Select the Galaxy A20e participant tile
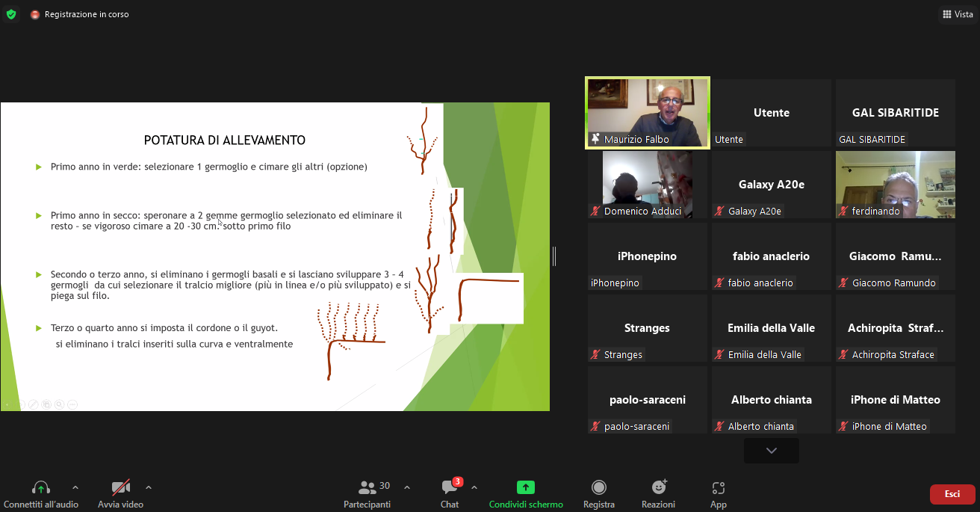Image resolution: width=980 pixels, height=512 pixels. (x=772, y=185)
